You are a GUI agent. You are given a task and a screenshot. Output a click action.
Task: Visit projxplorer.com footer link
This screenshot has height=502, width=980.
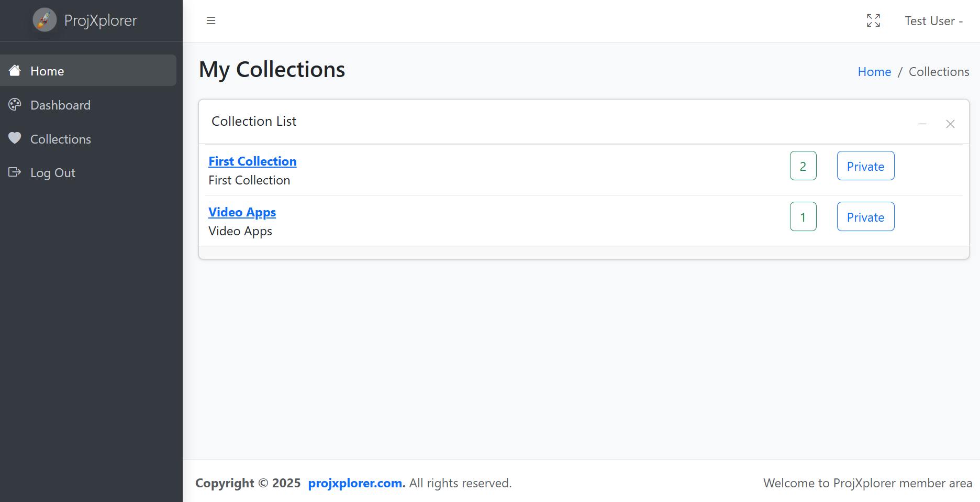[357, 483]
